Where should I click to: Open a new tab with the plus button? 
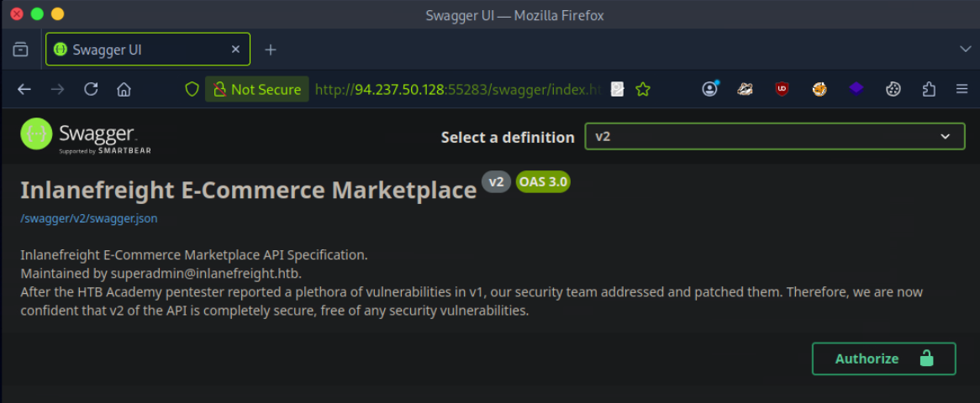coord(270,50)
